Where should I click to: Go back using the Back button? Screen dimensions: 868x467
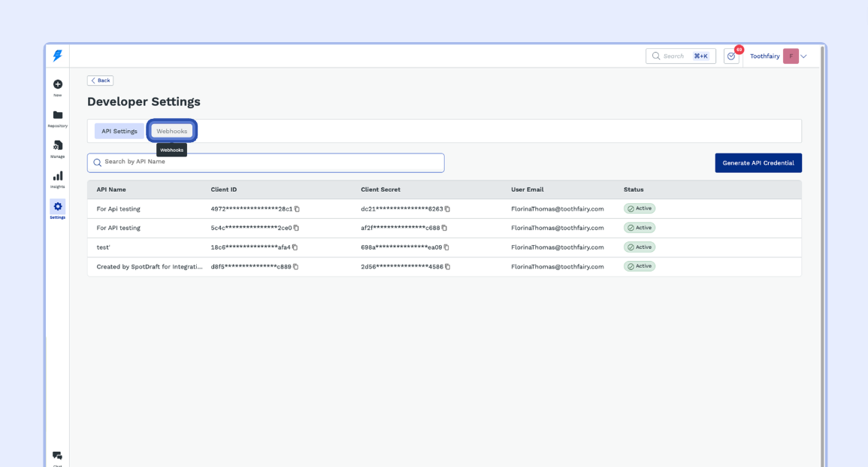click(x=100, y=80)
